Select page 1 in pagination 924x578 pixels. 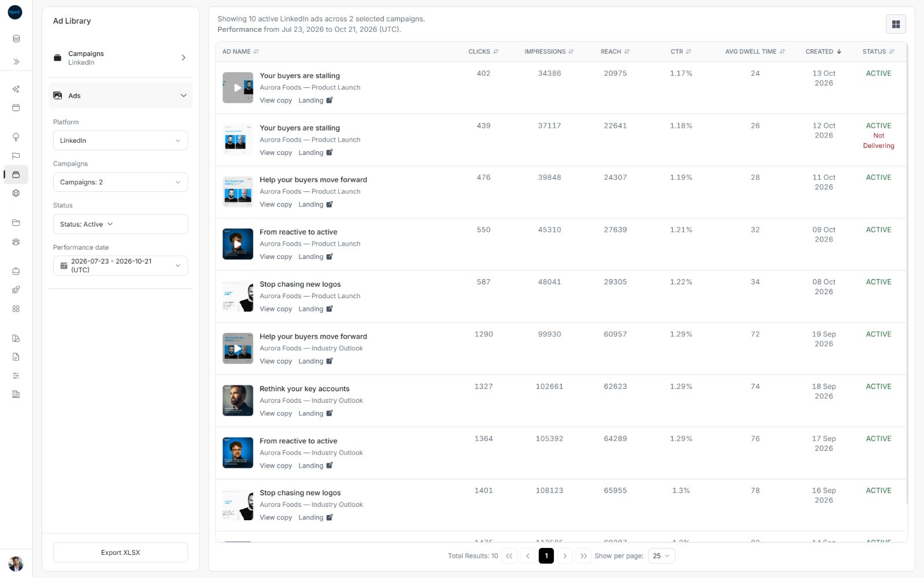point(546,556)
